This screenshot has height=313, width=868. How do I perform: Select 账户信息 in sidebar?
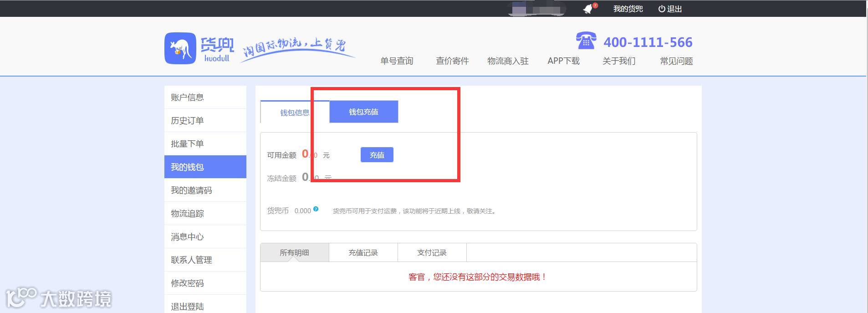tap(205, 97)
